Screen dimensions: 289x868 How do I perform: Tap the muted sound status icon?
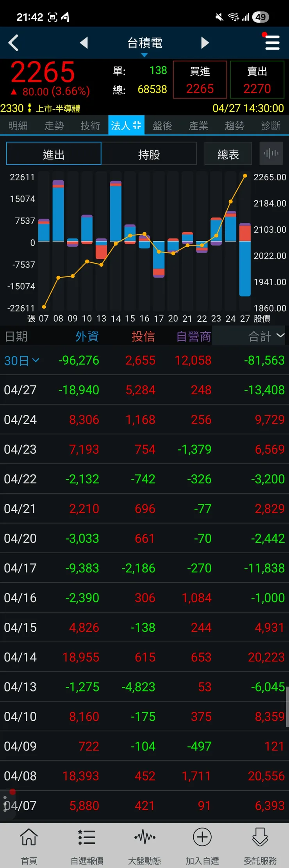pyautogui.click(x=219, y=17)
